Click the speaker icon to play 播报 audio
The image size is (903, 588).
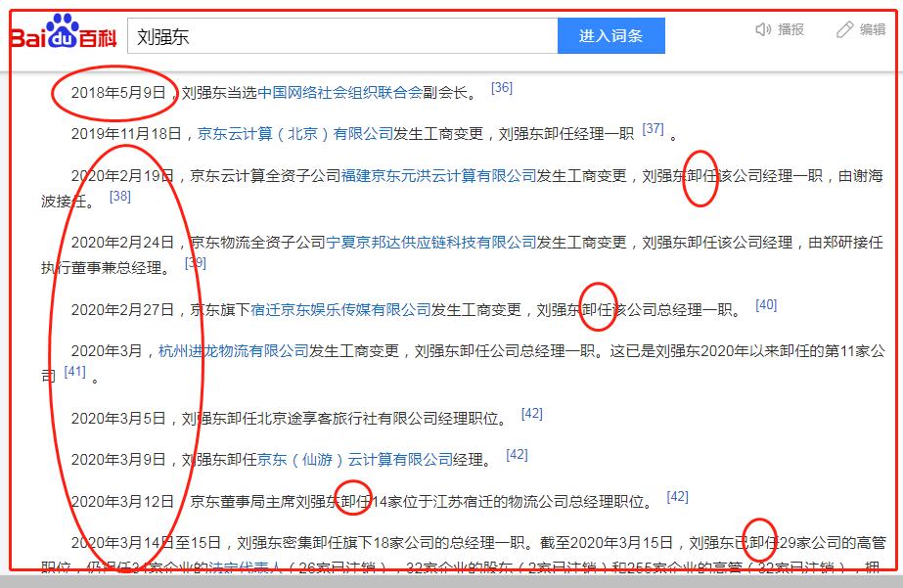(763, 29)
